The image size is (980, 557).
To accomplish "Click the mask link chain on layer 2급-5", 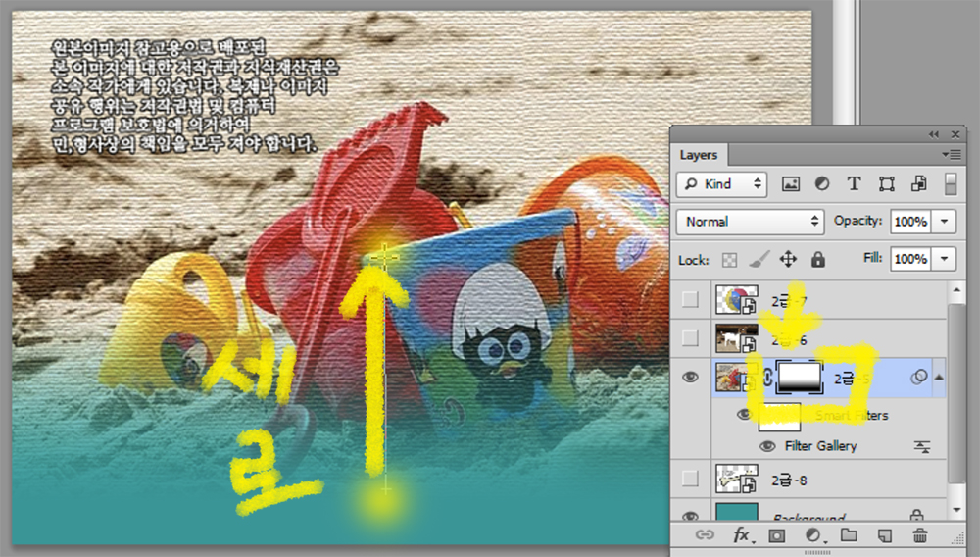I will tap(768, 377).
